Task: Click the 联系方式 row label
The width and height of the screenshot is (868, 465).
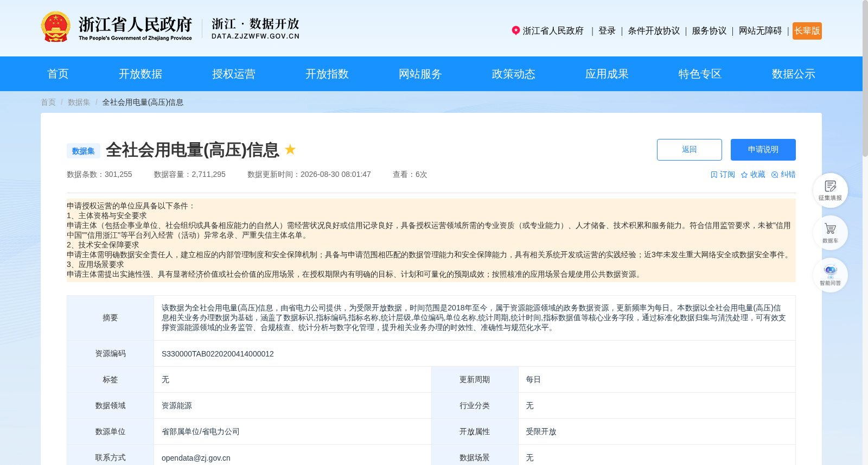Action: [x=110, y=458]
